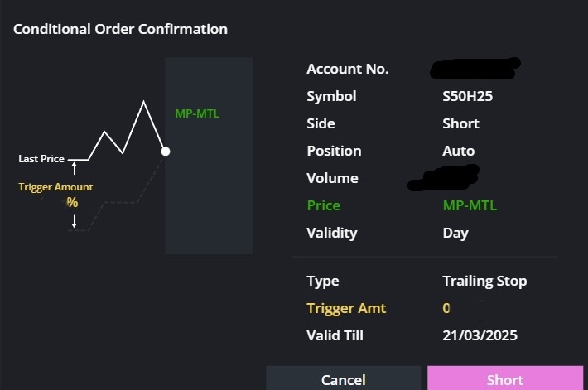Click the down arrow under the % symbol
Screen dimensions: 588x390
pos(75,221)
